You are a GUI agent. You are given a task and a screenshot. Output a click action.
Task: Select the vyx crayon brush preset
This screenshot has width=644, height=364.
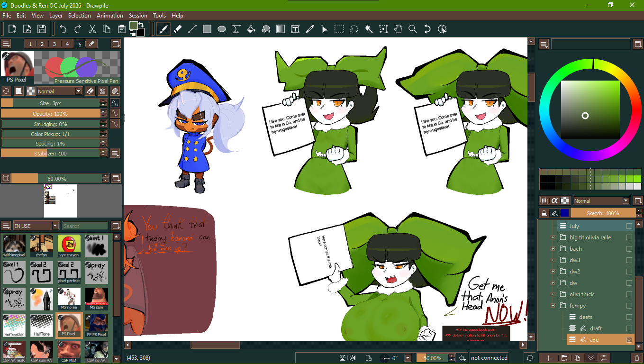click(69, 246)
